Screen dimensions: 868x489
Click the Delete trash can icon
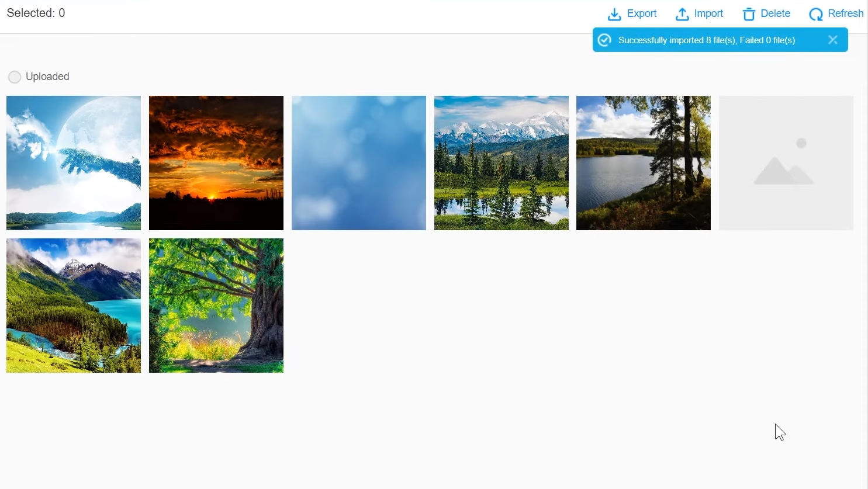coord(749,14)
